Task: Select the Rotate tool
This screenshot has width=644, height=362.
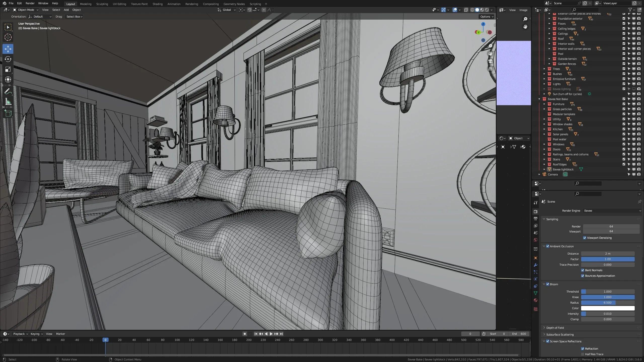Action: point(8,59)
